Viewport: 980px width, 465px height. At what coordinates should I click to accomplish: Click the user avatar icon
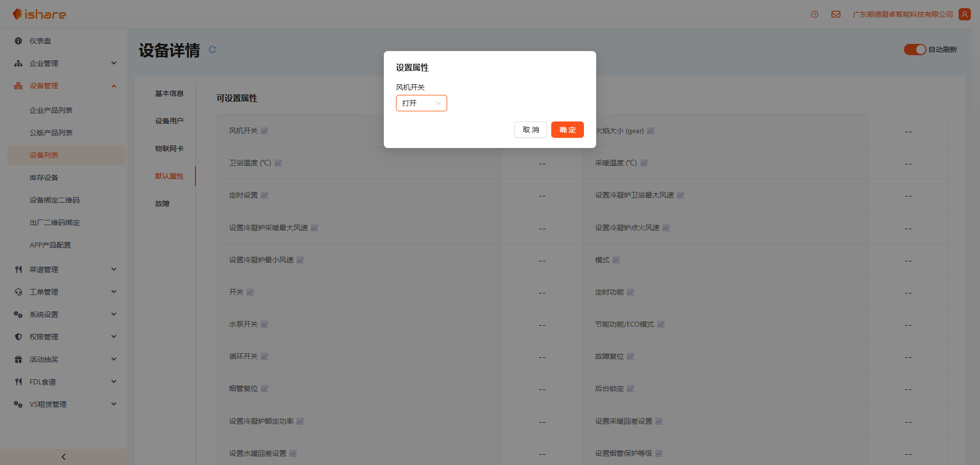point(964,14)
